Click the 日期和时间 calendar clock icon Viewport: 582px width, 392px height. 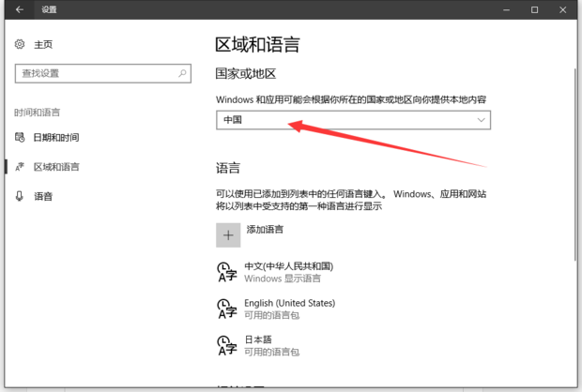click(20, 137)
